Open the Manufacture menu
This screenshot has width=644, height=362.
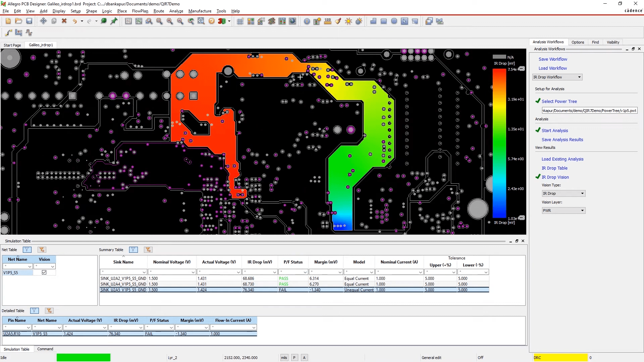[x=200, y=11]
